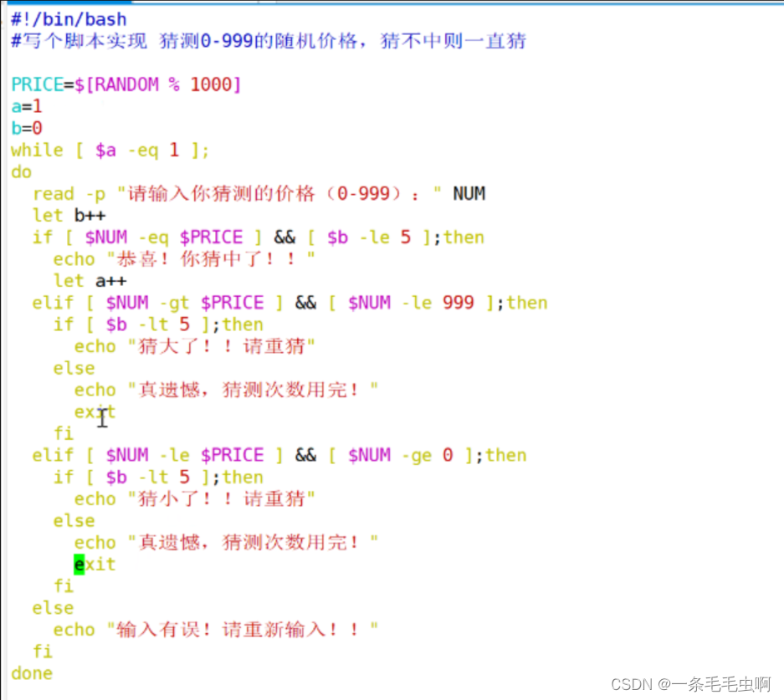Click the 'done' keyword

point(32,673)
